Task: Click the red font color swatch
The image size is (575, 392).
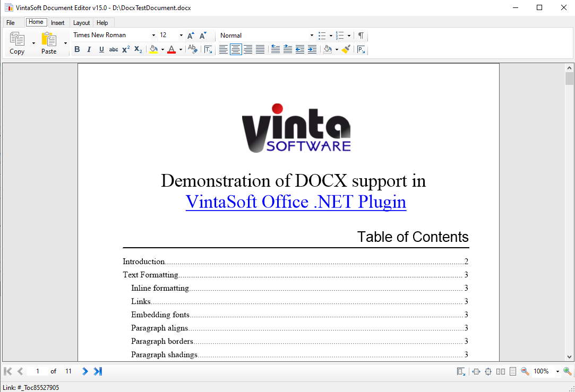Action: [x=171, y=50]
